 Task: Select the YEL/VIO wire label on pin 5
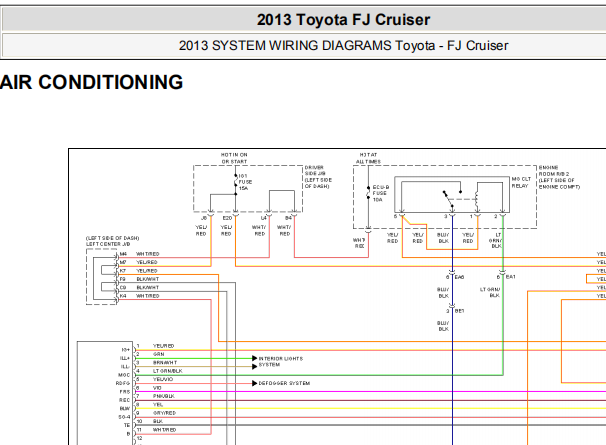pyautogui.click(x=163, y=379)
